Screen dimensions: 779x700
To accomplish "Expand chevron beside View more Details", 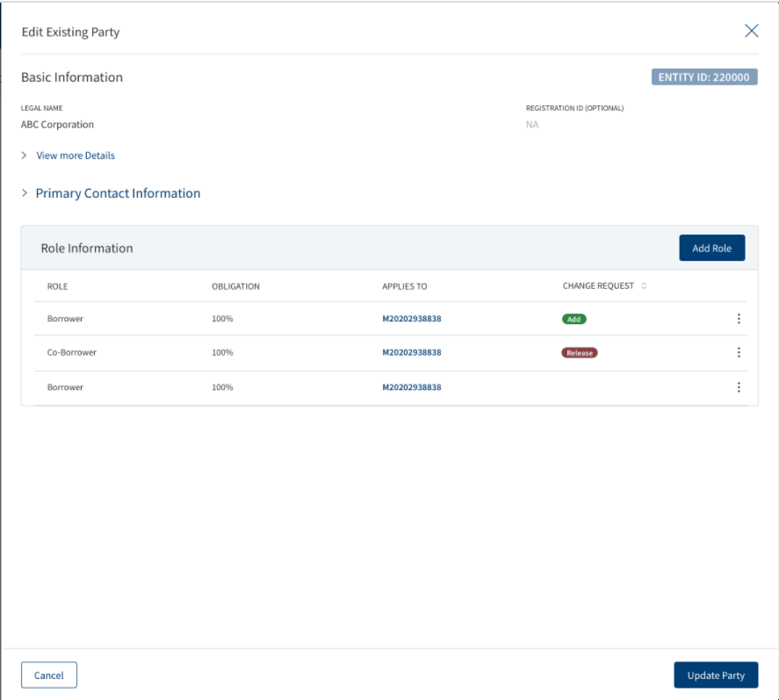I will tap(24, 155).
